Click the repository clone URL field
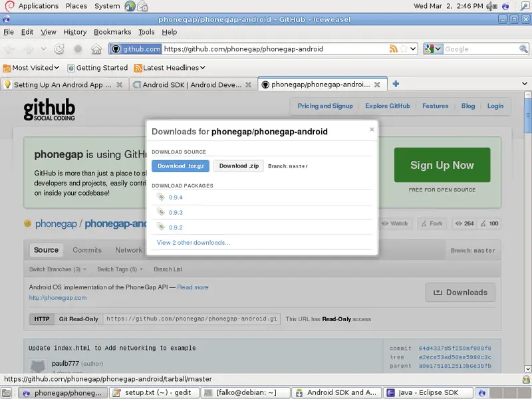Screen dimensions: 532x399 click(x=192, y=319)
